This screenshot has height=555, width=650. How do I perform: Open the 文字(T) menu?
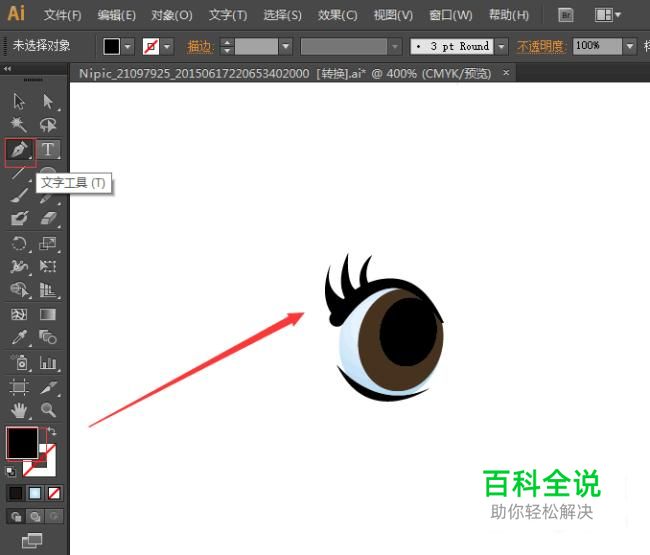228,15
